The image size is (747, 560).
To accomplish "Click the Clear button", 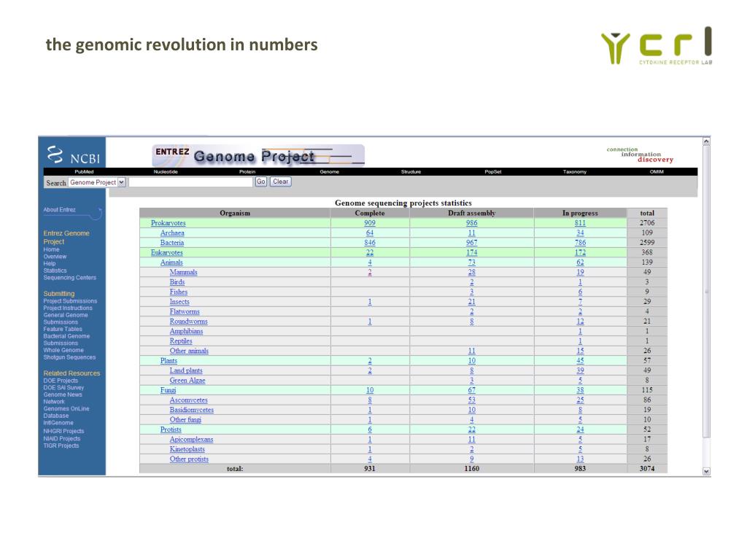I will 281,182.
